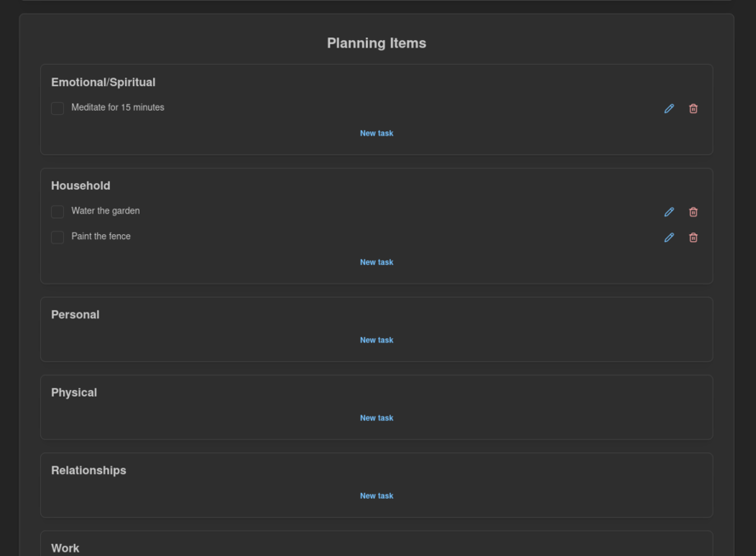Click trash icon for 'Water the garden'

[693, 212]
